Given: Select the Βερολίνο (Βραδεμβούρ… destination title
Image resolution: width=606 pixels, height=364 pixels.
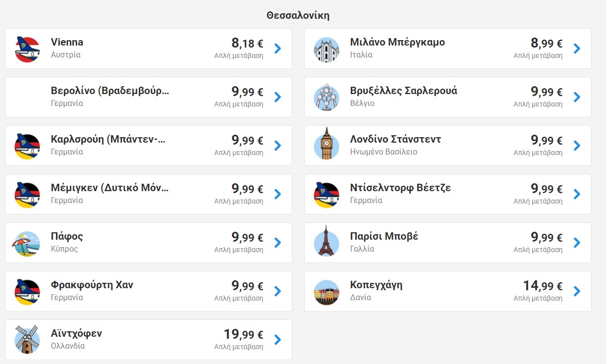Looking at the screenshot, I should (x=110, y=91).
